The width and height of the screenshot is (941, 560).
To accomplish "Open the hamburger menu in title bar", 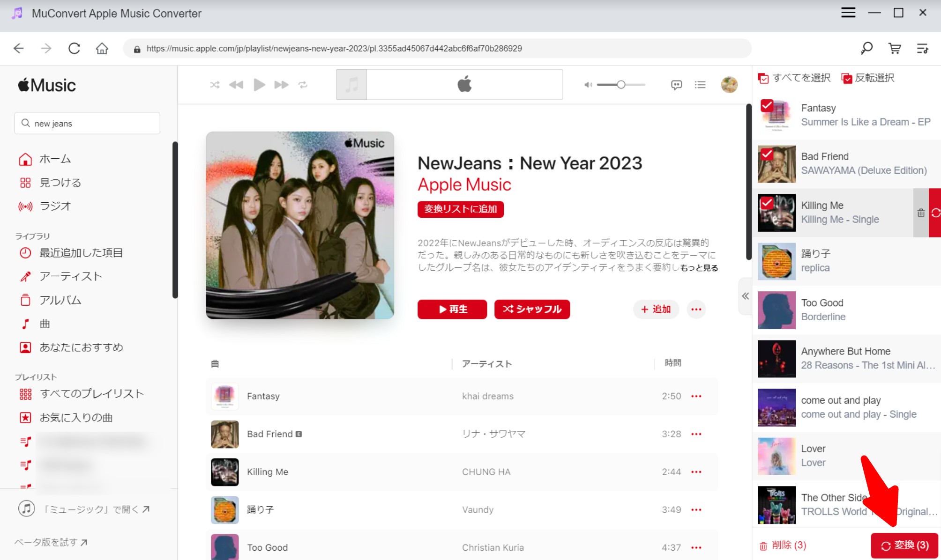I will pos(848,13).
